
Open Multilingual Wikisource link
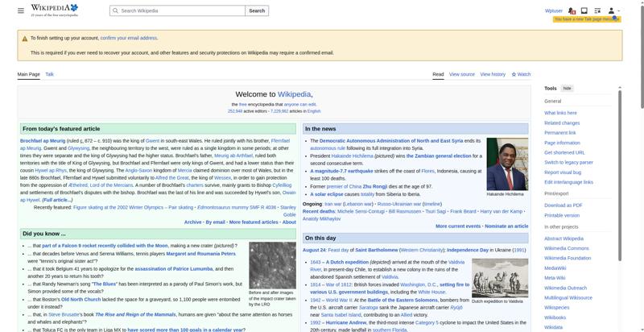[568, 298]
